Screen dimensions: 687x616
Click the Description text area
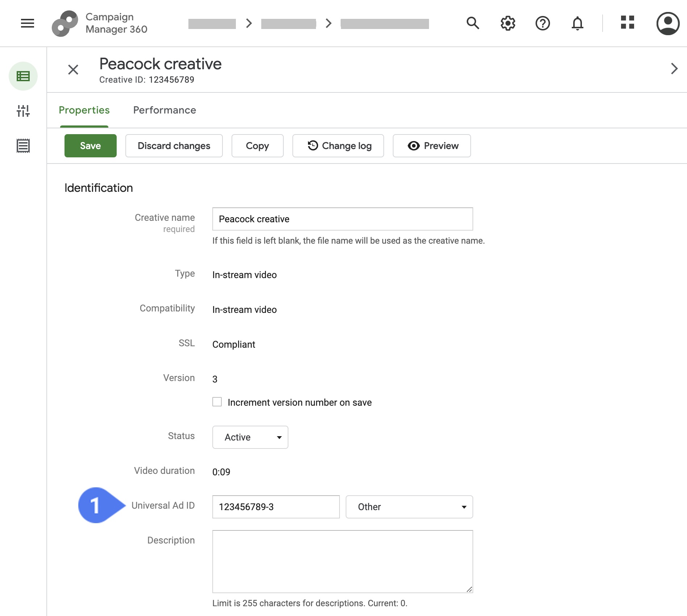point(343,562)
